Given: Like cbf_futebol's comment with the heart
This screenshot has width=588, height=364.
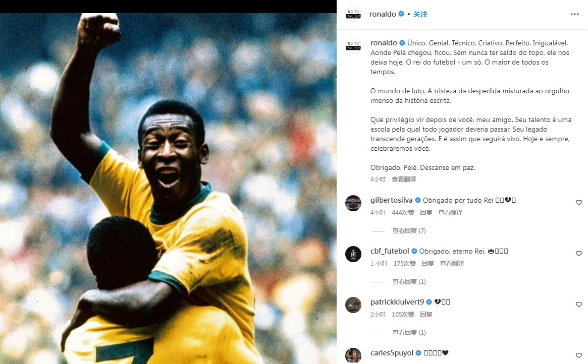Looking at the screenshot, I should [x=578, y=254].
